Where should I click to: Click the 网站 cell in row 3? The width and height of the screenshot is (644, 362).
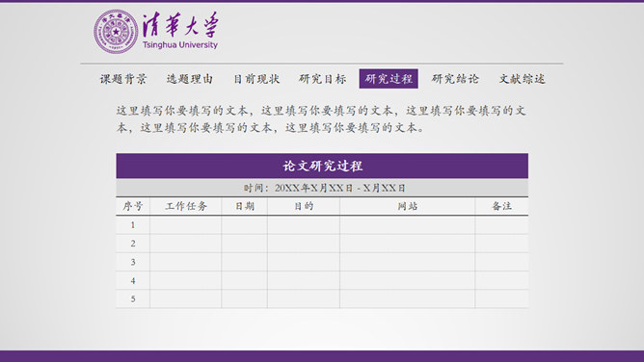(x=408, y=262)
